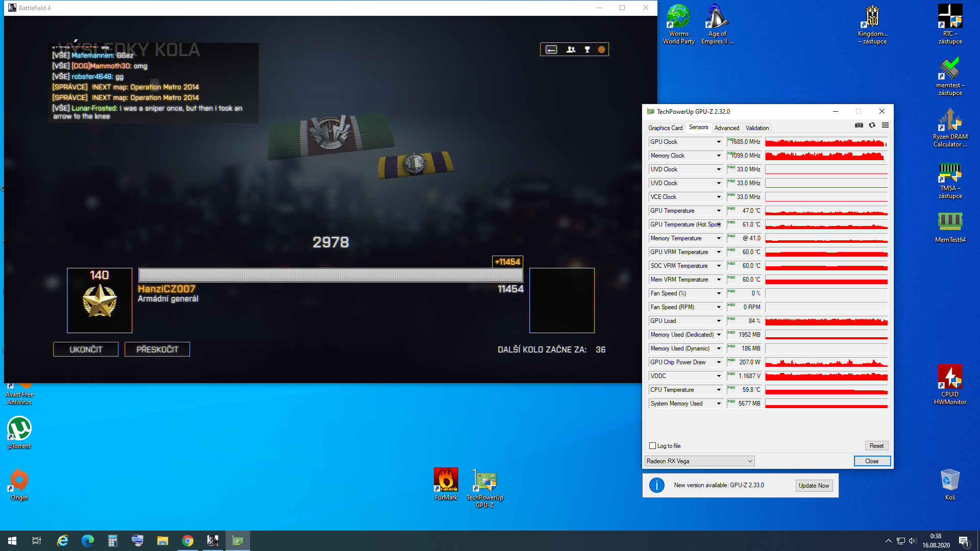Open the Action Center notifications icon

click(964, 541)
